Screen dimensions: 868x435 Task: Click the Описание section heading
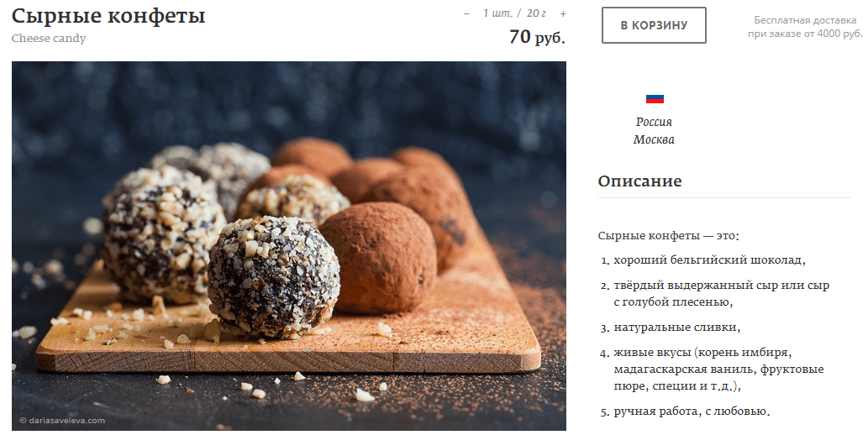click(x=640, y=181)
